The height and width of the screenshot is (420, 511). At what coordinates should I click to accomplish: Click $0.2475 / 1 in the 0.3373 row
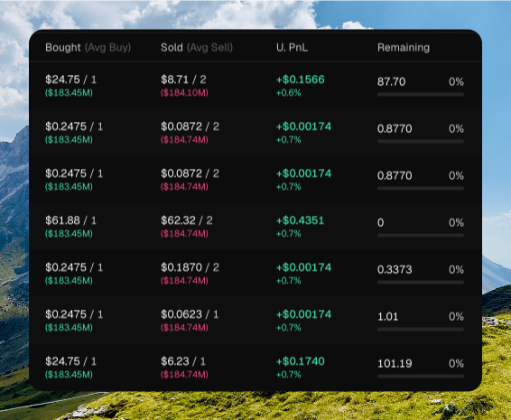pos(74,267)
